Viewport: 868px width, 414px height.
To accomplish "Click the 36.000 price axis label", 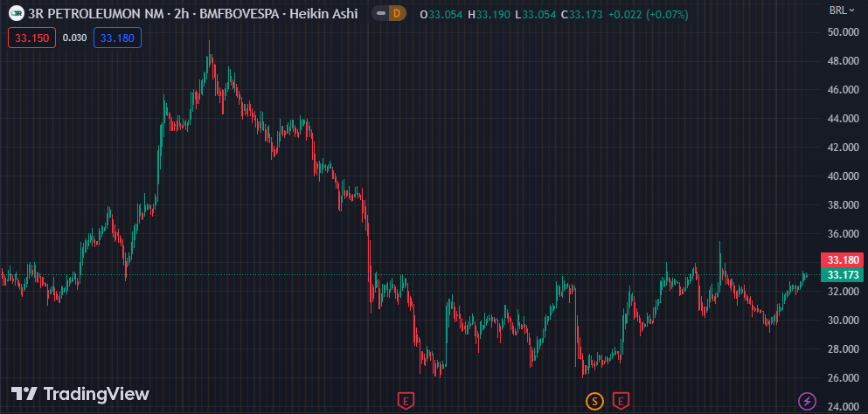I will tap(843, 233).
